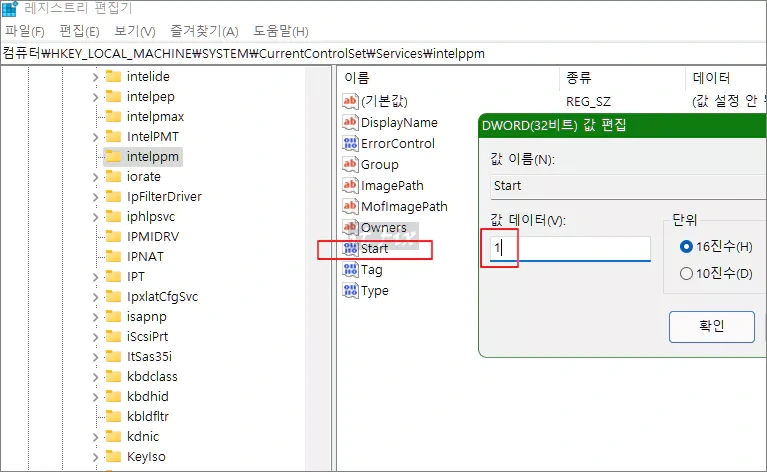Select the IPMIDRV folder icon
Screen dimensions: 767x472
(113, 237)
